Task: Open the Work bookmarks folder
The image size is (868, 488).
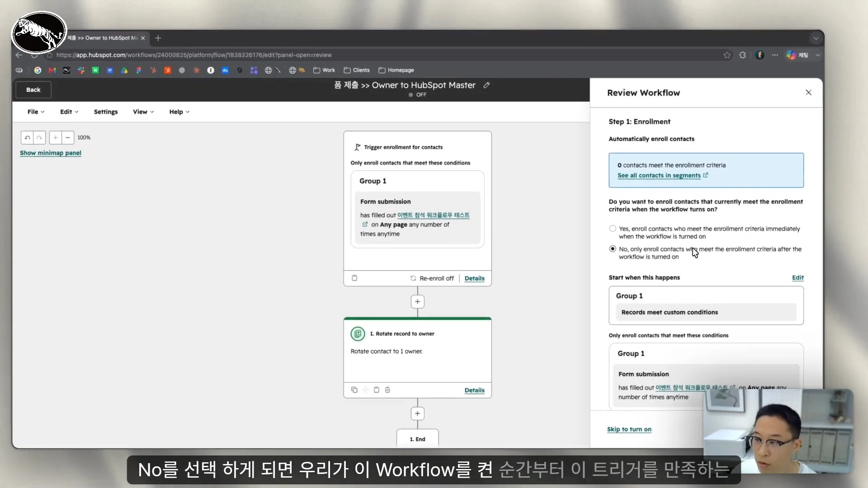Action: (324, 70)
